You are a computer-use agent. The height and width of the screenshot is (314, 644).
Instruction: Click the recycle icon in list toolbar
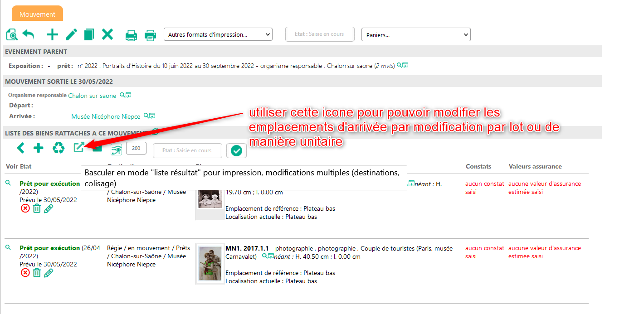click(59, 148)
